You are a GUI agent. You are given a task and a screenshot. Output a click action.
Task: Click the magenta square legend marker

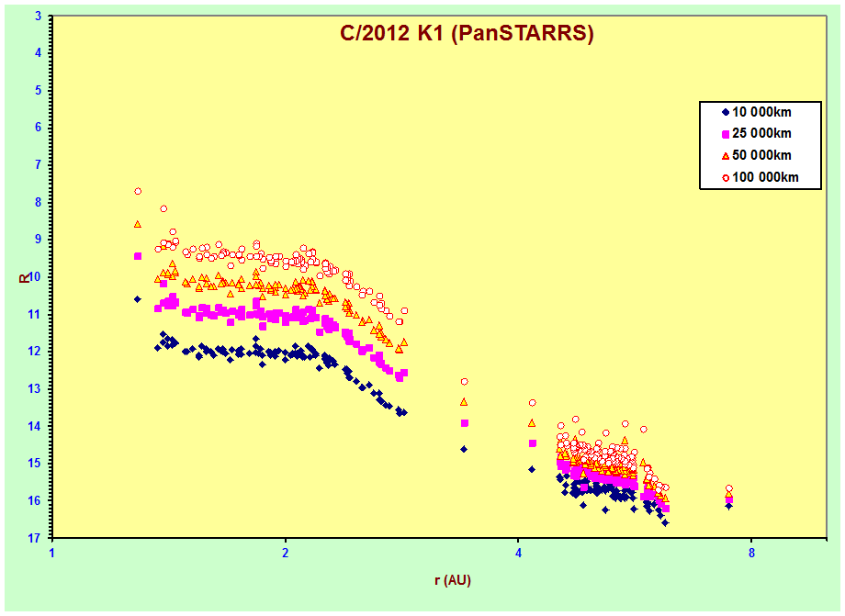tap(726, 134)
